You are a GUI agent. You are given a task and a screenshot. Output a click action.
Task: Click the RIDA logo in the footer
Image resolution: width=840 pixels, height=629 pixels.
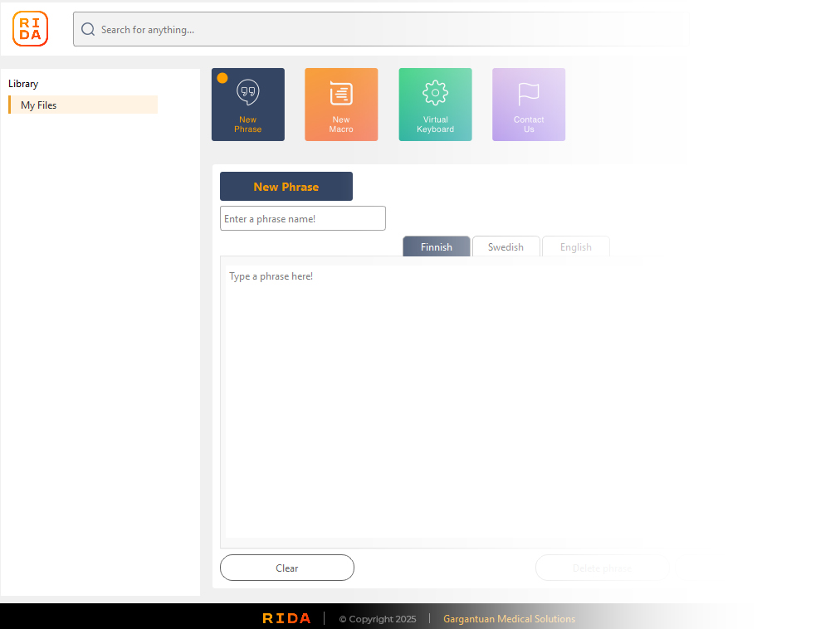(286, 618)
